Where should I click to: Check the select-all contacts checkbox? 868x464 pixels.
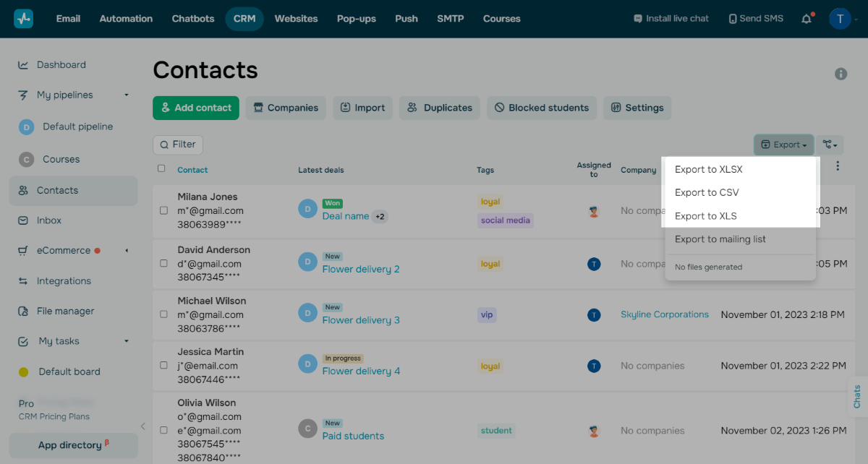click(161, 169)
